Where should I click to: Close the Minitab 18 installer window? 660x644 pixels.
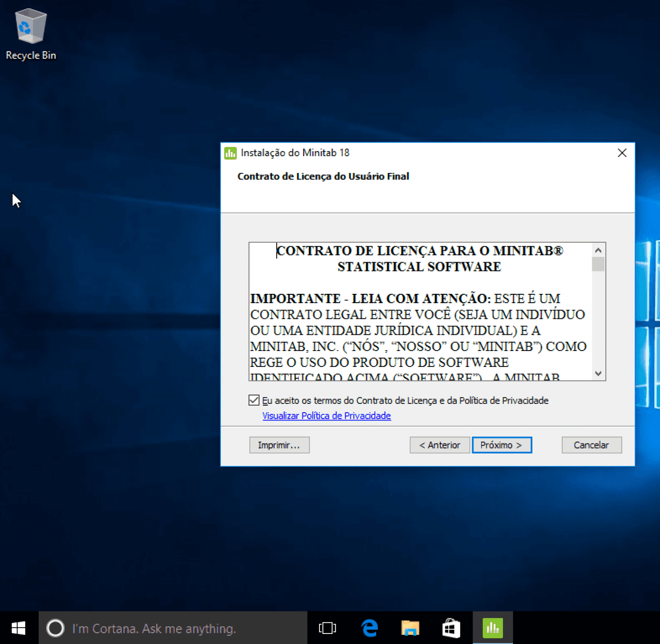622,153
